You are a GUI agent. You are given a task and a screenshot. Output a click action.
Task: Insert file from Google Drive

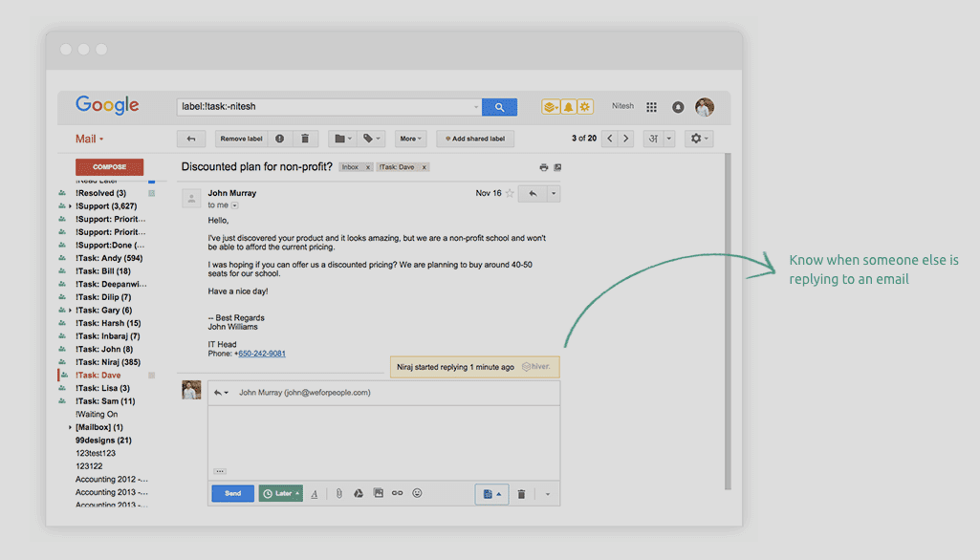(359, 494)
